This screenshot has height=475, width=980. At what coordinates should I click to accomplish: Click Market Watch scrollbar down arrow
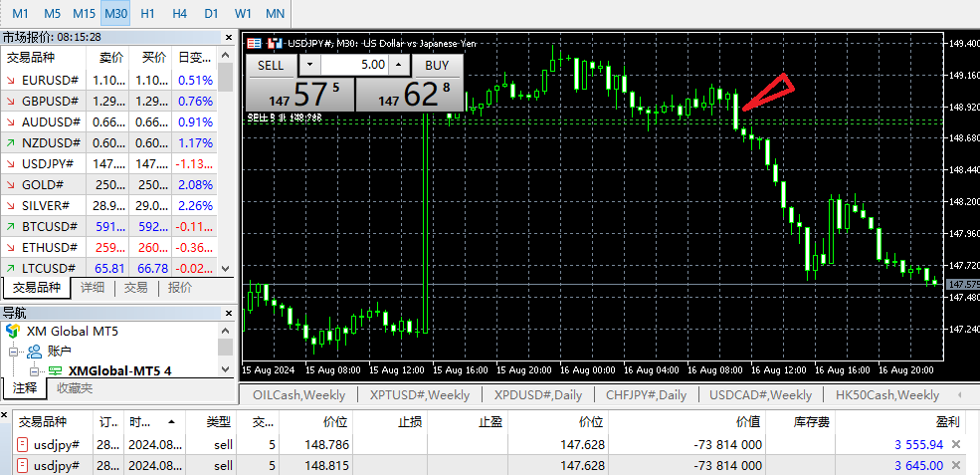(226, 269)
